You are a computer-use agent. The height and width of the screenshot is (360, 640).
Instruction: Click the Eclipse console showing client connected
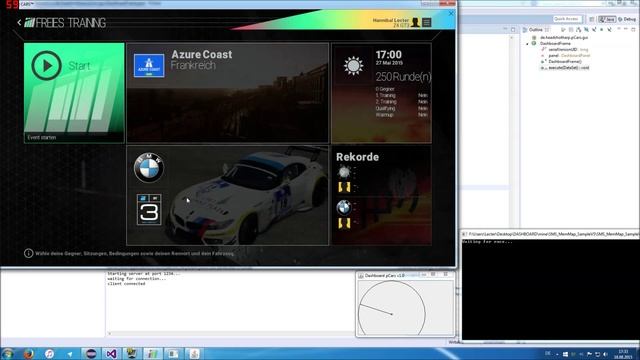click(x=230, y=302)
